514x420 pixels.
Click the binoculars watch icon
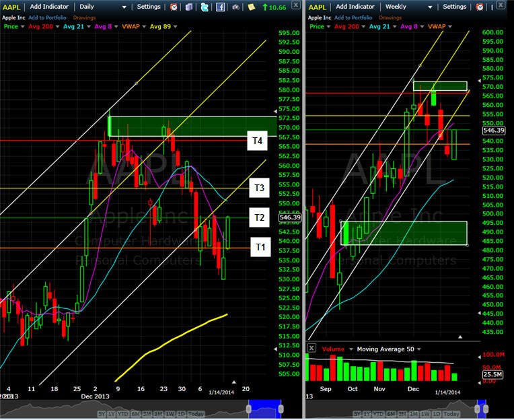click(235, 7)
